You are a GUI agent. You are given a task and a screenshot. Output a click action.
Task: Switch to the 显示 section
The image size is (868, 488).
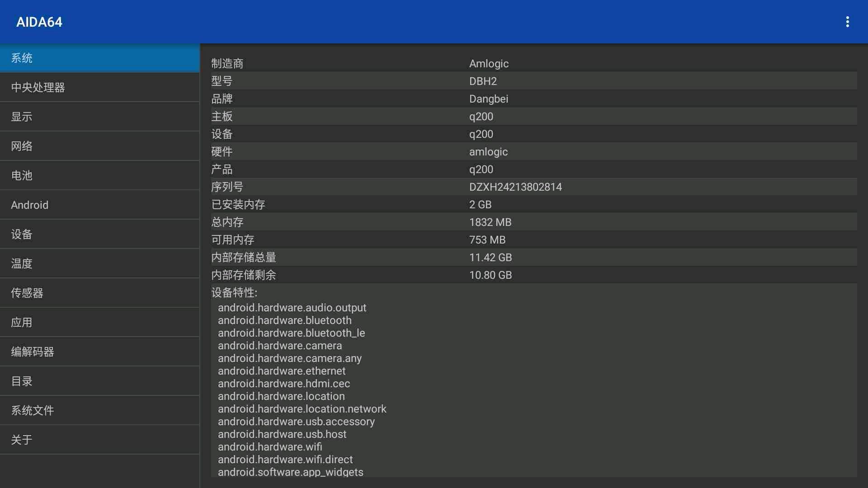(99, 117)
